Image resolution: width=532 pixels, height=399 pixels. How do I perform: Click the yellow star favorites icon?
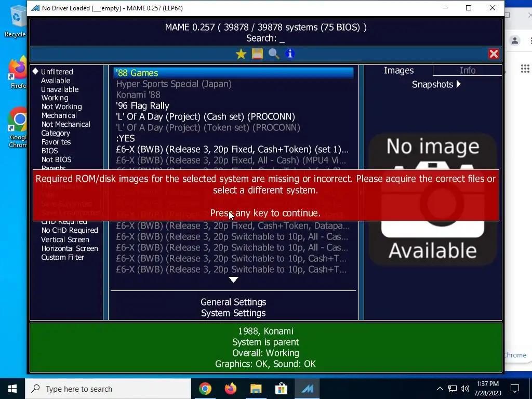241,54
